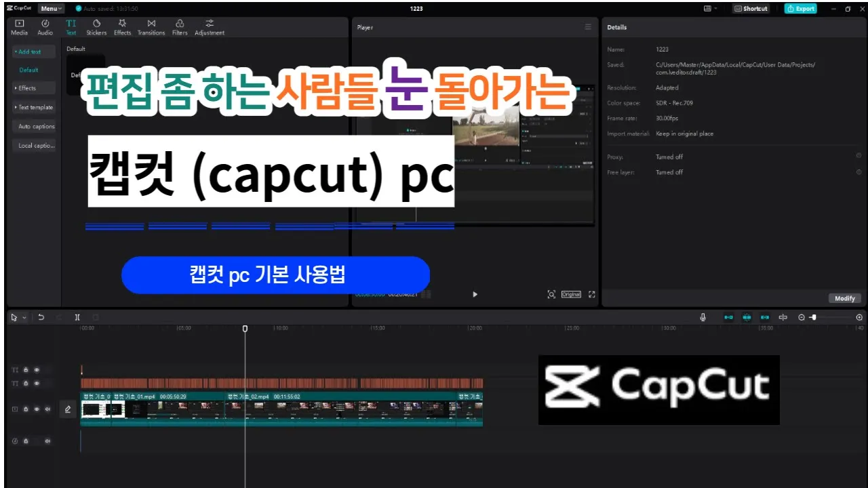
Task: Expand the Text template section
Action: (34, 107)
